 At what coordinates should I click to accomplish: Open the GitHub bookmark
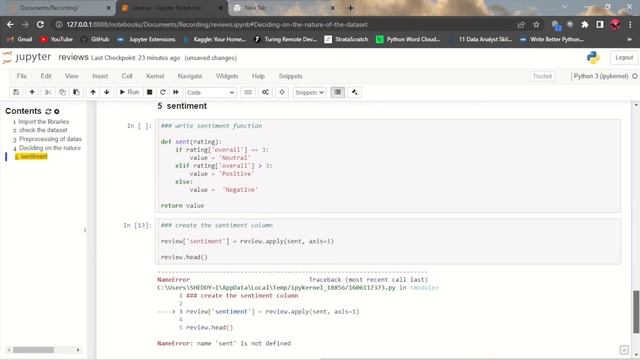[x=95, y=39]
